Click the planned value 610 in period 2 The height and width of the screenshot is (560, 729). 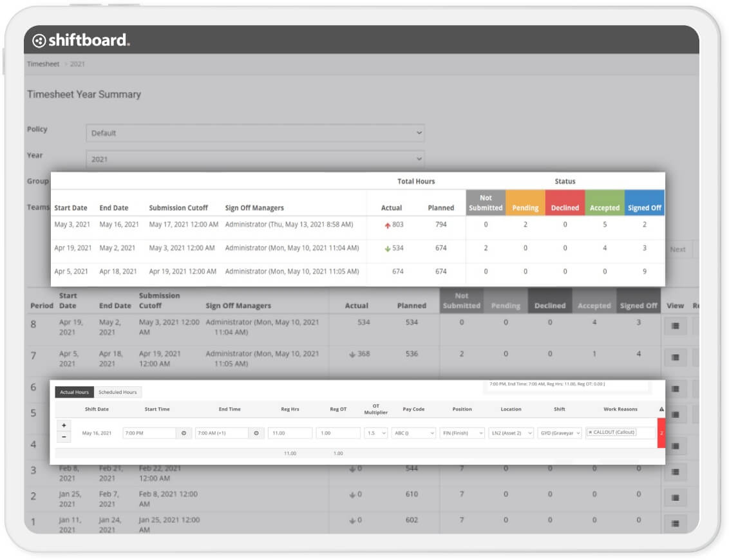(412, 494)
